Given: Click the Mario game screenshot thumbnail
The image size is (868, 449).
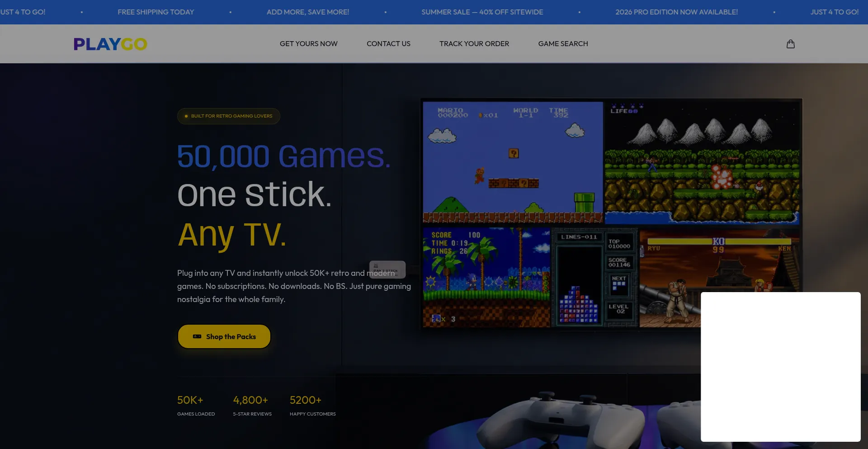Looking at the screenshot, I should 513,162.
